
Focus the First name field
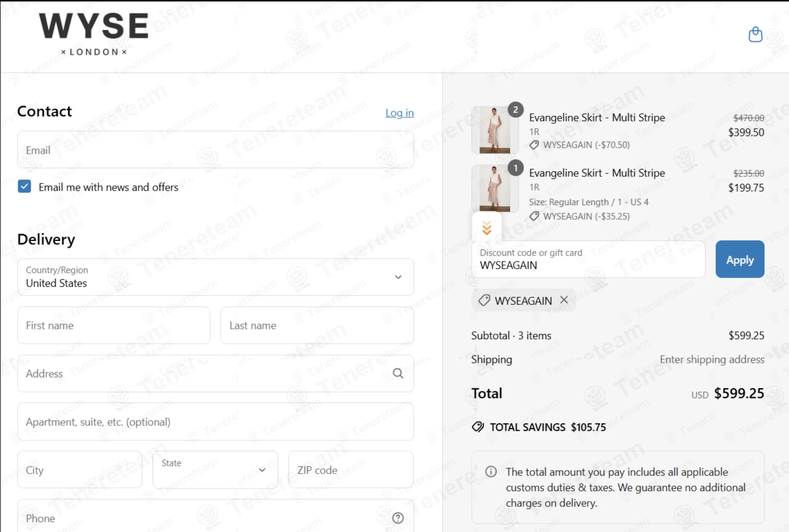point(114,325)
